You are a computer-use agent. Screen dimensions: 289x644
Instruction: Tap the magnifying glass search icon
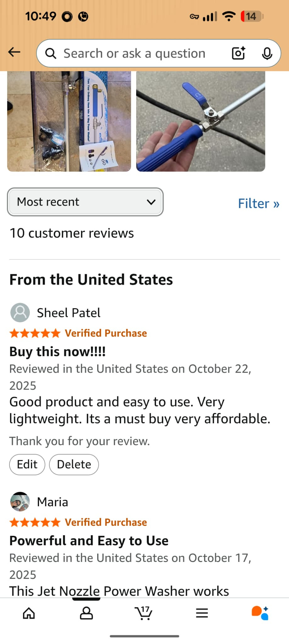51,53
